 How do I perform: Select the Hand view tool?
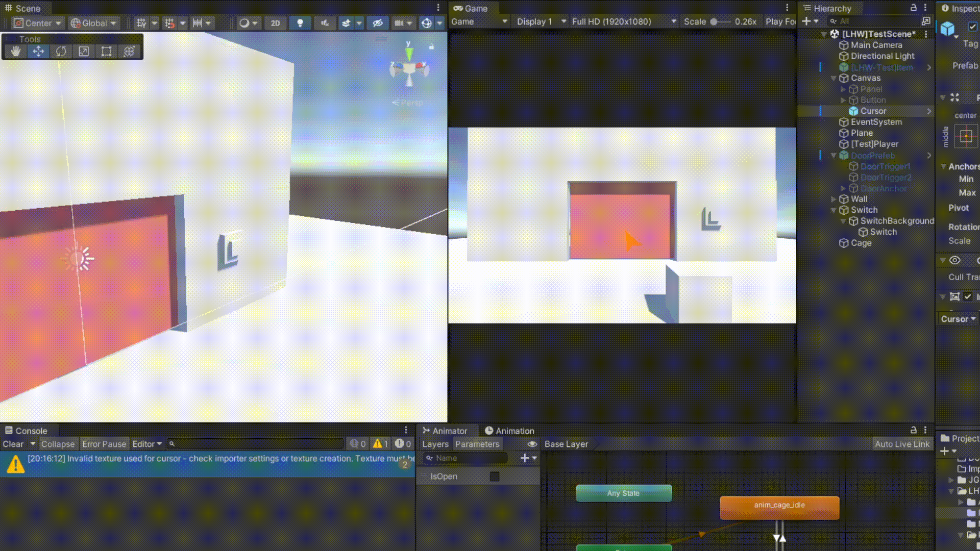pyautogui.click(x=16, y=52)
